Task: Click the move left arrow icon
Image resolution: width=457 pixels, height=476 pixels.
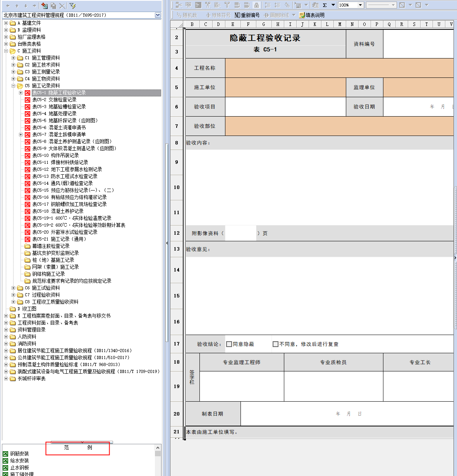Action: coord(8,5)
